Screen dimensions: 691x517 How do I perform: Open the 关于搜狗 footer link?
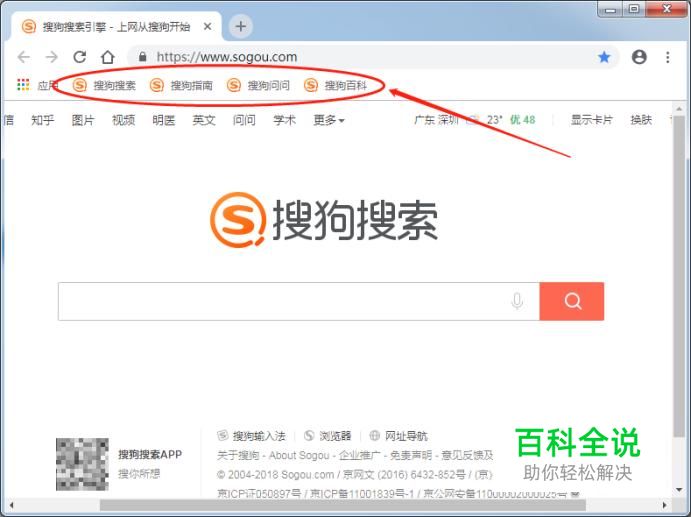[x=238, y=455]
